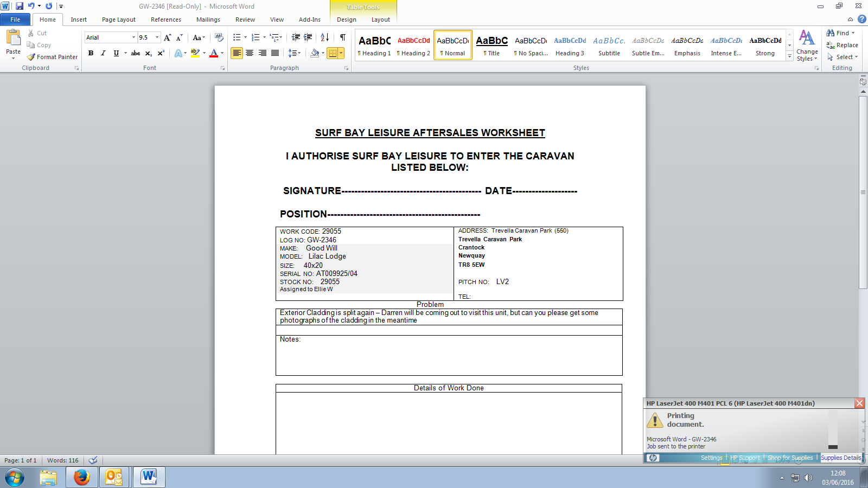Open Word Help question mark icon

(x=861, y=19)
